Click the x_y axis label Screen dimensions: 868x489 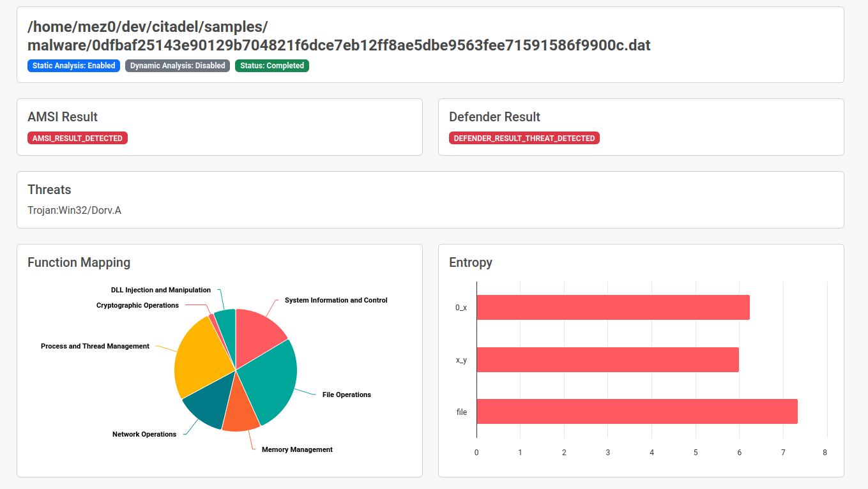pyautogui.click(x=461, y=360)
